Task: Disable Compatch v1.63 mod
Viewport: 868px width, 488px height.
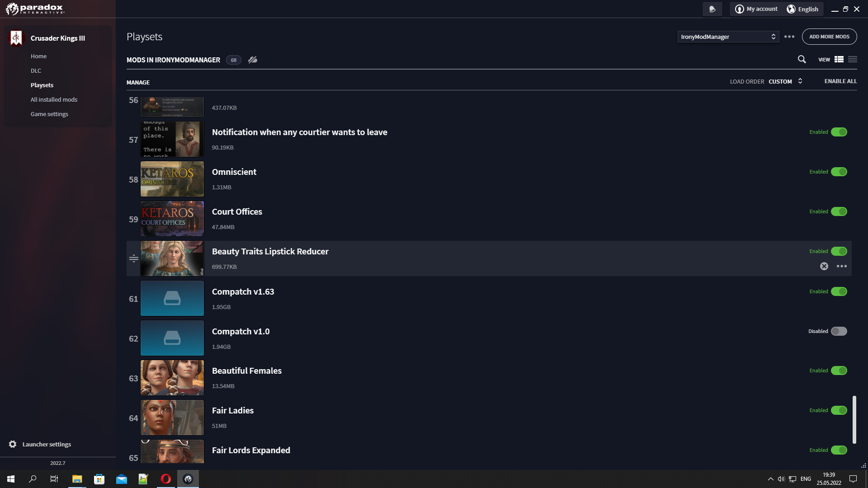Action: [839, 291]
